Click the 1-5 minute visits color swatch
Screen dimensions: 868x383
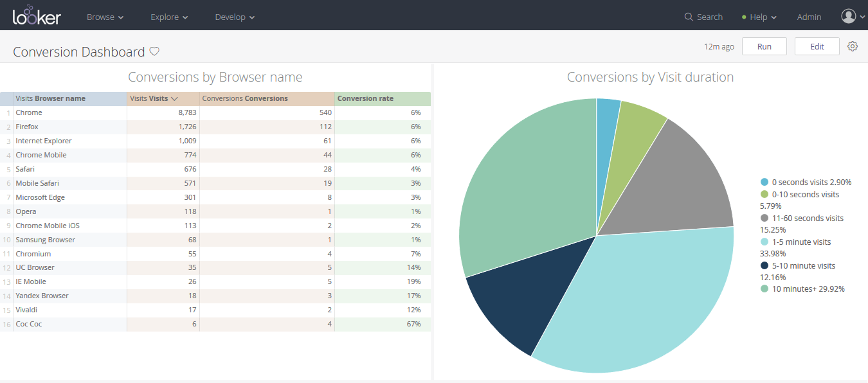pos(764,242)
